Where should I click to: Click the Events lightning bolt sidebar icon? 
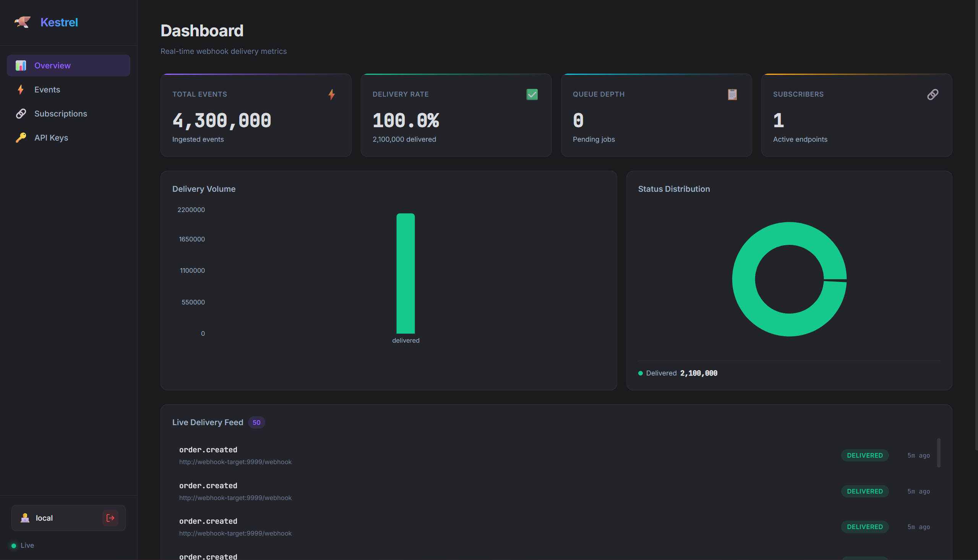[x=21, y=90]
